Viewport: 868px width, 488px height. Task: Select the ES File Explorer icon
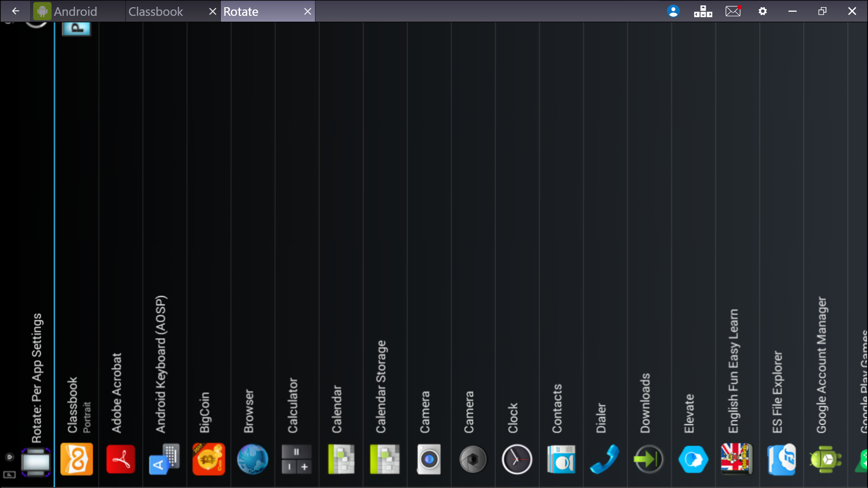(781, 459)
